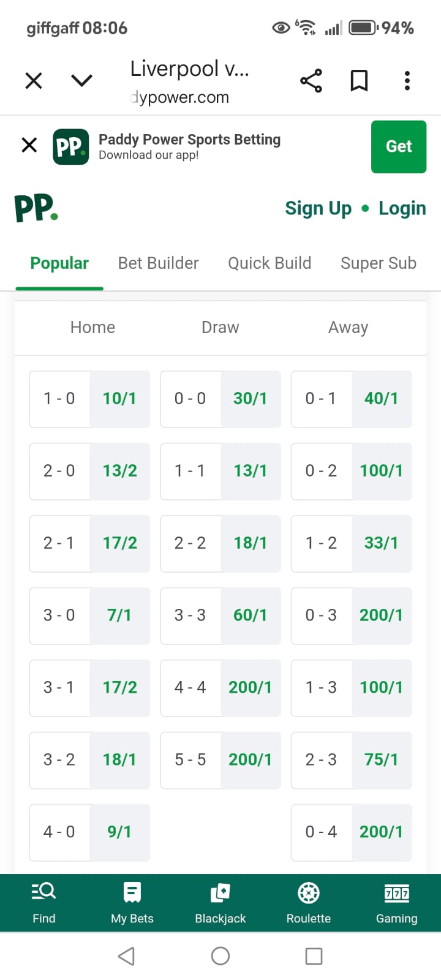The height and width of the screenshot is (980, 441).
Task: Expand the browser tab chevron dropdown
Action: (x=81, y=81)
